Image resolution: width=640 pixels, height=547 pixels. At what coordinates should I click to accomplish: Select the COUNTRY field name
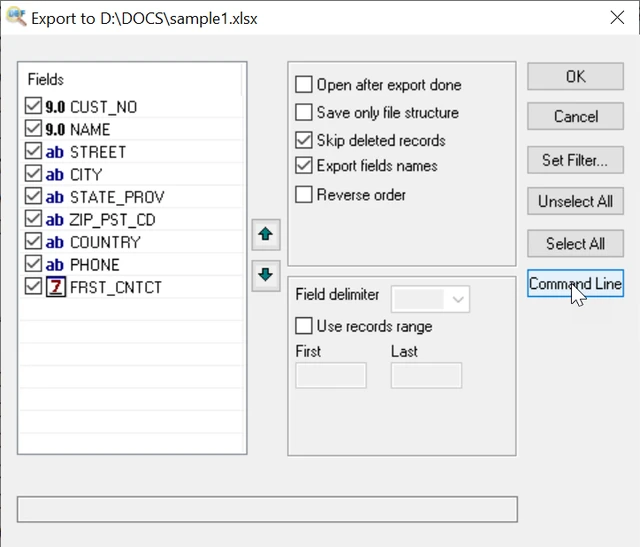click(x=105, y=242)
